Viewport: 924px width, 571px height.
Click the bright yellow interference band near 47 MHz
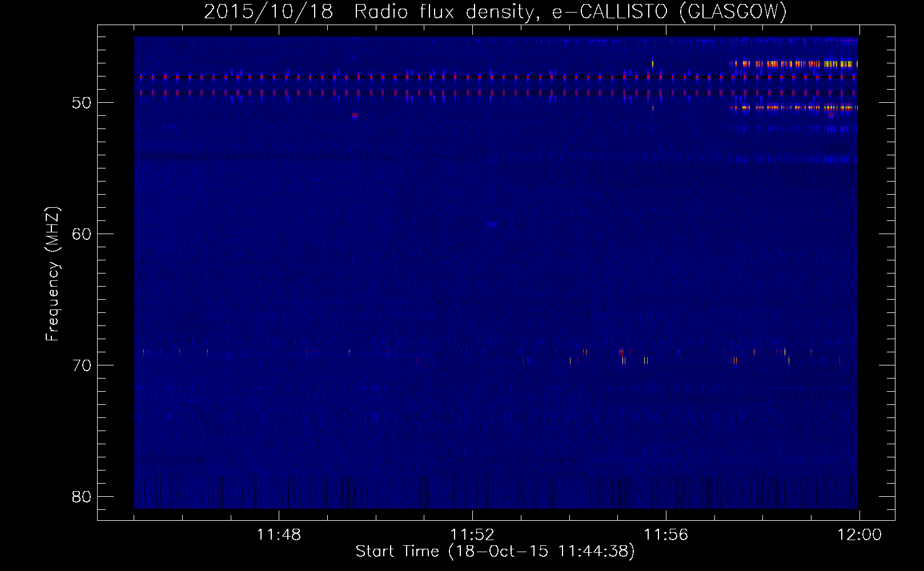(794, 64)
